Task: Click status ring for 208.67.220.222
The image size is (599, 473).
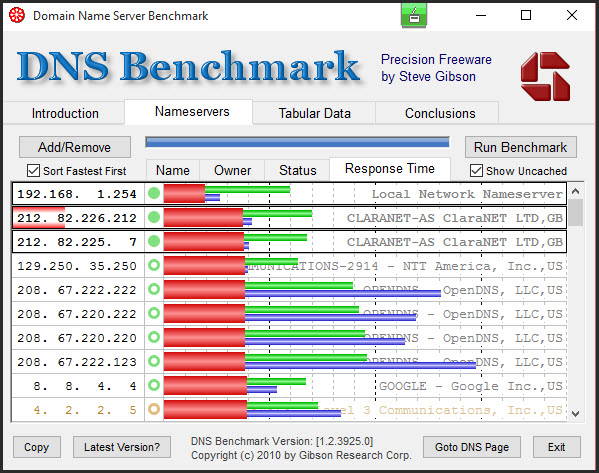Action: point(154,313)
